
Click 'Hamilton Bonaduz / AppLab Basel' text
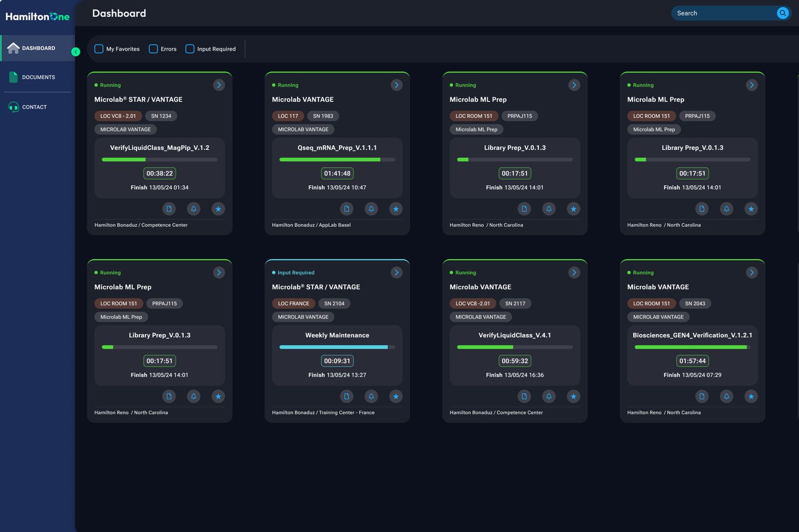(x=311, y=225)
